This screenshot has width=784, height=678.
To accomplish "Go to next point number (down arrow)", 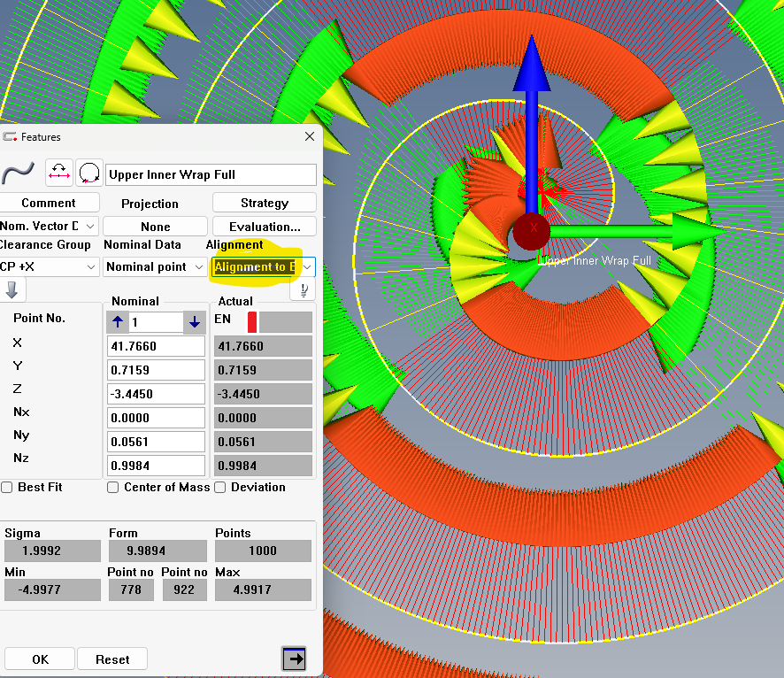I will (195, 322).
